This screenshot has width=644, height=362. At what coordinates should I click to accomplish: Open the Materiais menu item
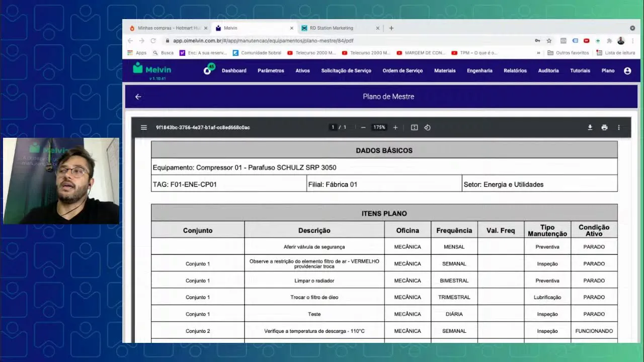click(x=445, y=71)
